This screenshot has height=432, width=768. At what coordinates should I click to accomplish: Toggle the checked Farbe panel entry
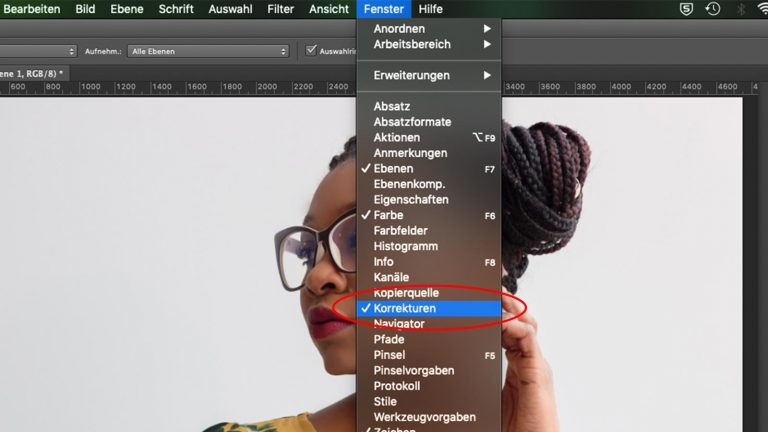pyautogui.click(x=429, y=215)
